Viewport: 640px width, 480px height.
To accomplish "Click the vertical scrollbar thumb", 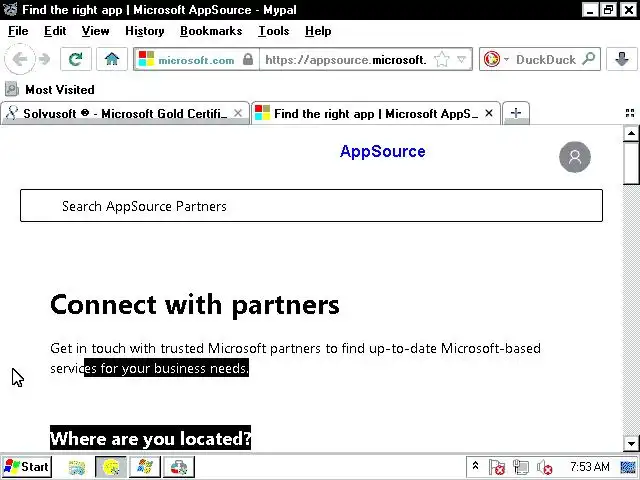I will (x=631, y=163).
